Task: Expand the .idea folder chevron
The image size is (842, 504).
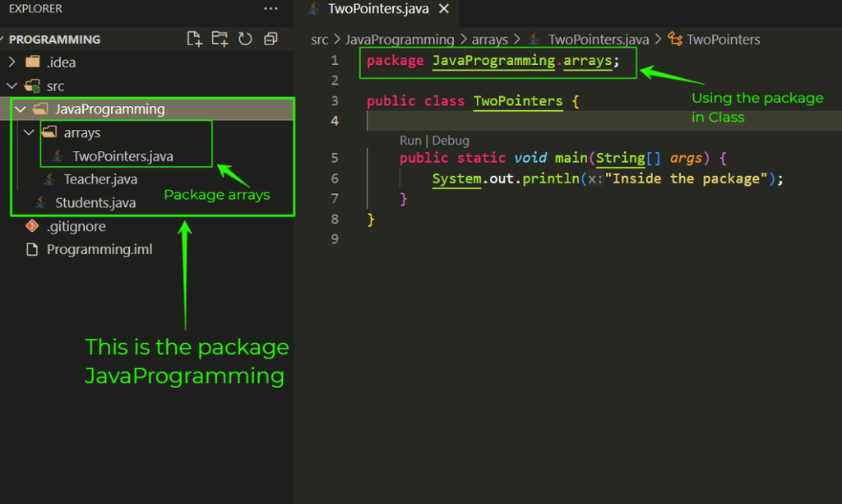Action: click(12, 62)
